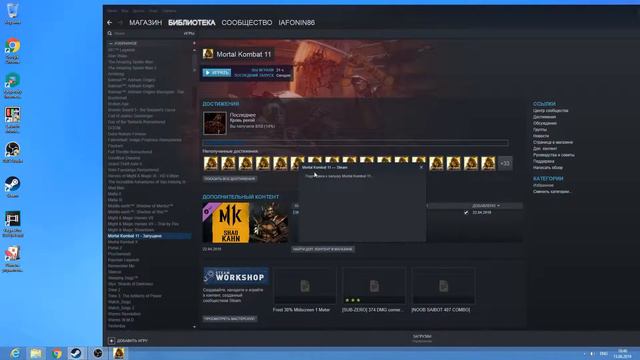
Task: Open the IAFONIN86 profile tab
Action: (x=296, y=23)
